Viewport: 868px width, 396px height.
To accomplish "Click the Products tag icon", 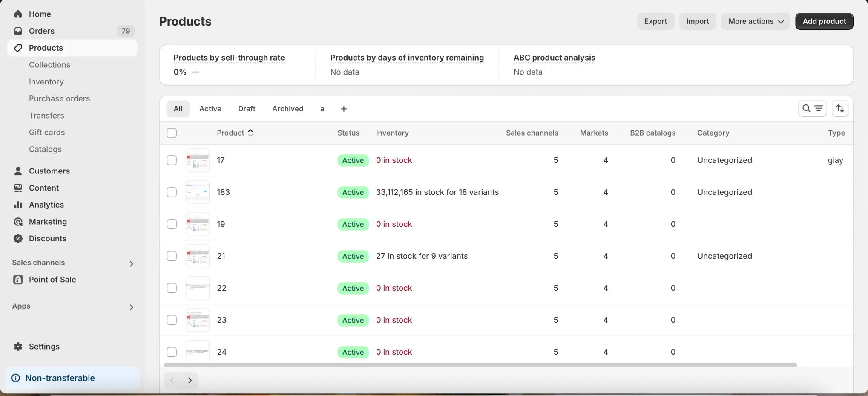I will 18,48.
